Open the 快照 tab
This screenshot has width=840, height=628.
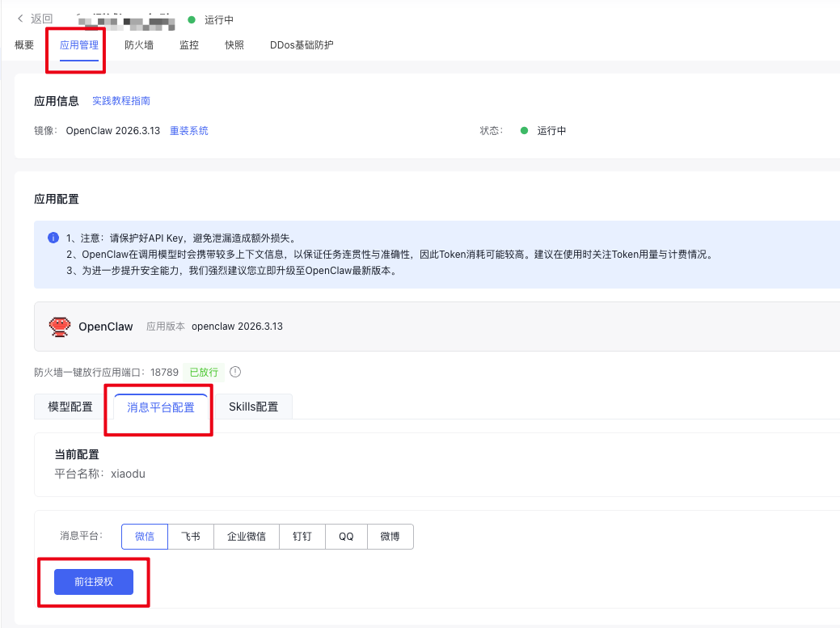[x=234, y=45]
